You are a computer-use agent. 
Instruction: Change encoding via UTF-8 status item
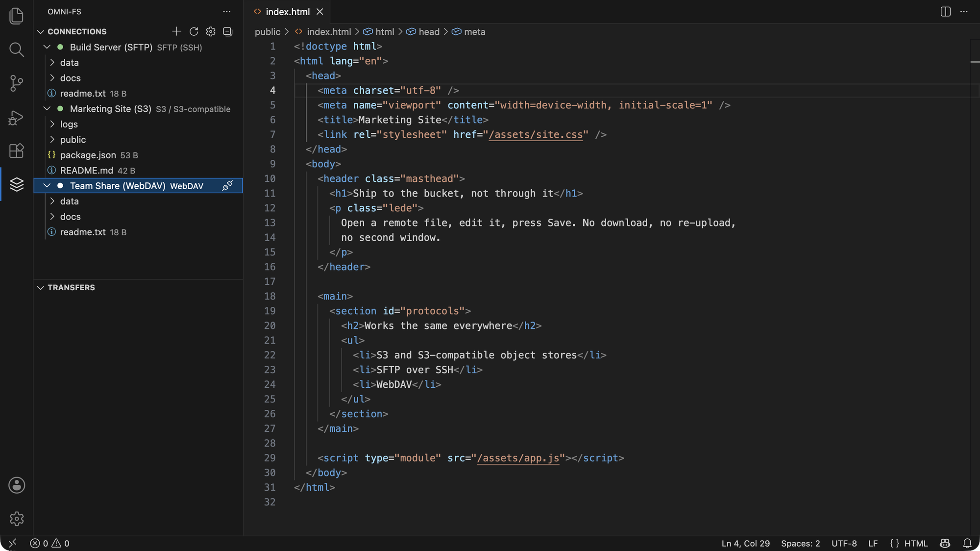coord(844,543)
